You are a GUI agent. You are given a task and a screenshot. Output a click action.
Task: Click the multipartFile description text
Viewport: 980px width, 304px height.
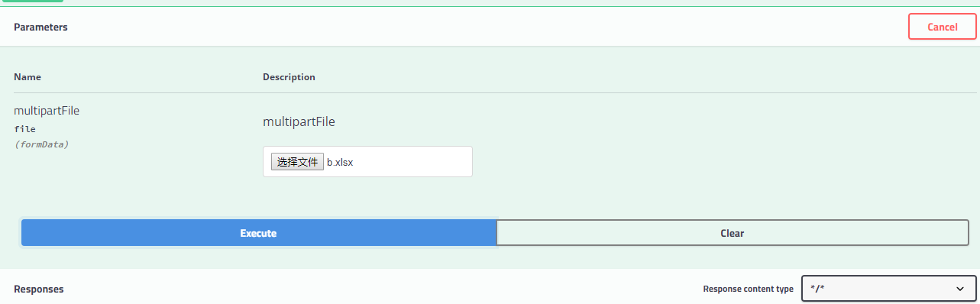[299, 121]
